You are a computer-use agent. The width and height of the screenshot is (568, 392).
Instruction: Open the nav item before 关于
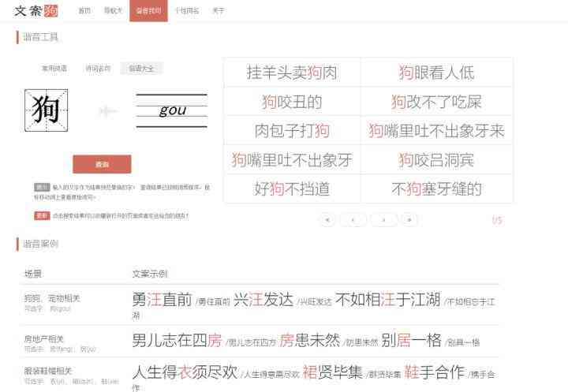pyautogui.click(x=187, y=11)
